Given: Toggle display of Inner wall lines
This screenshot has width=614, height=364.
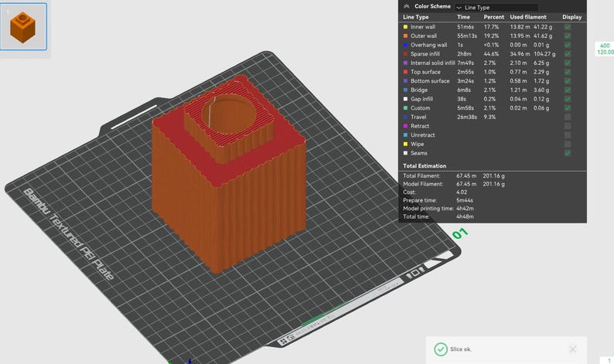Looking at the screenshot, I should coord(568,27).
